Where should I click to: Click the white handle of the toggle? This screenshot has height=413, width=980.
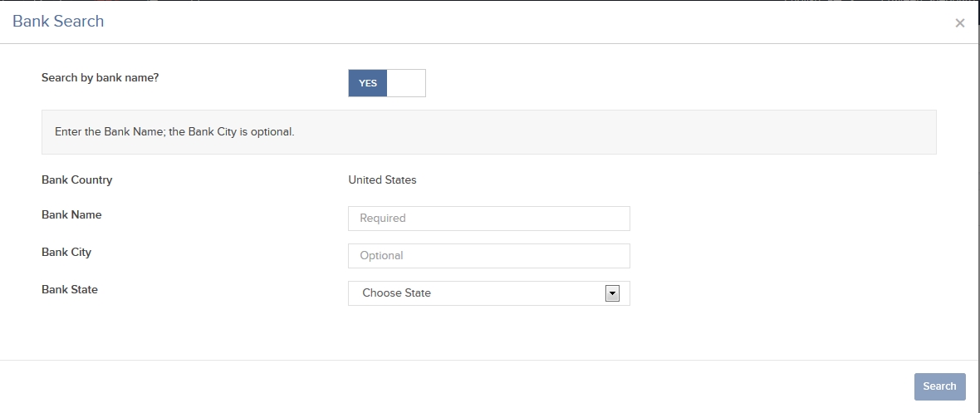click(406, 83)
